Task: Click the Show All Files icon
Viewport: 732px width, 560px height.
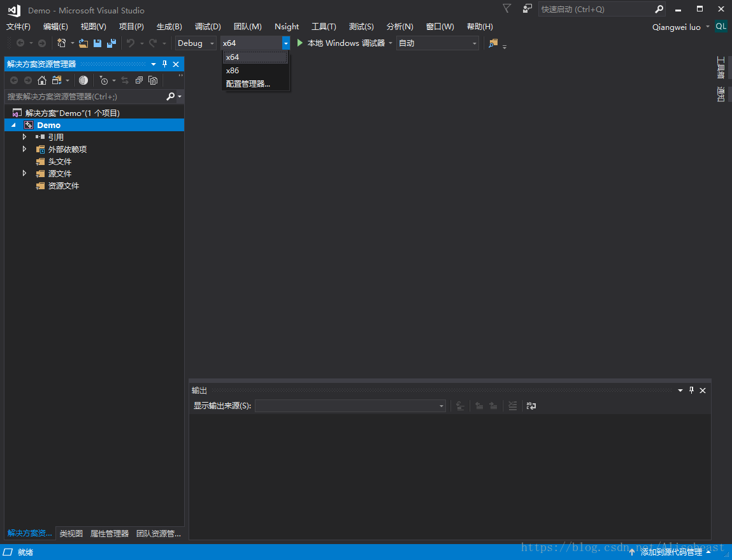Action: [x=153, y=80]
